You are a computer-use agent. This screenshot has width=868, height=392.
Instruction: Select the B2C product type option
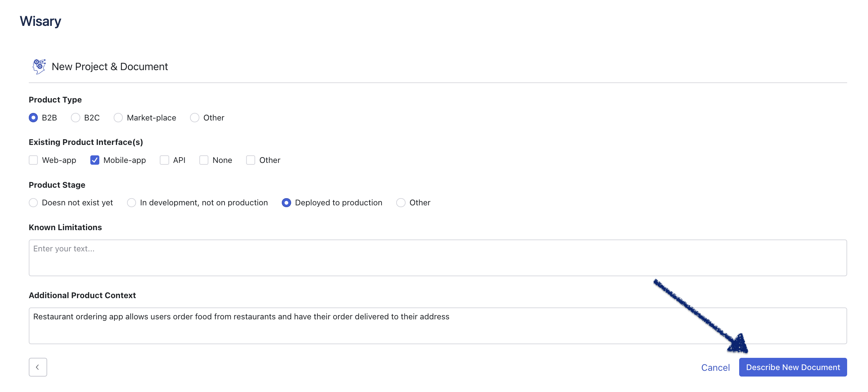pos(75,117)
